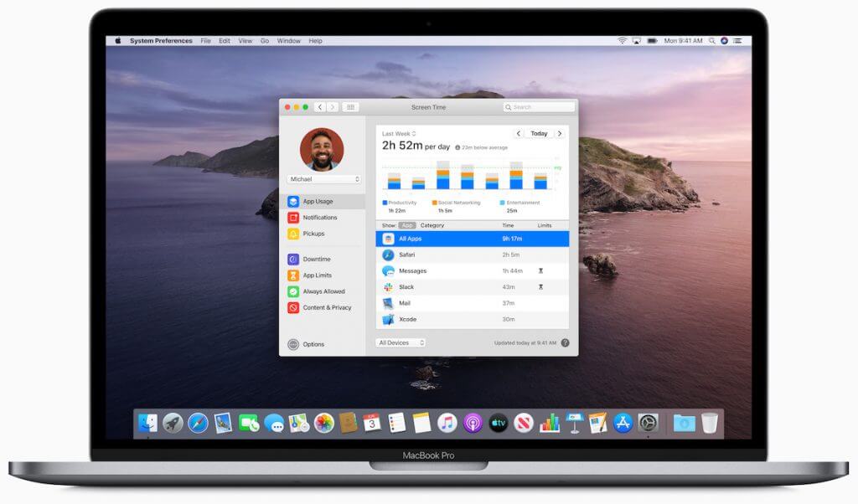Screen dimensions: 858x504
Task: Open the Help menu
Action: [315, 41]
